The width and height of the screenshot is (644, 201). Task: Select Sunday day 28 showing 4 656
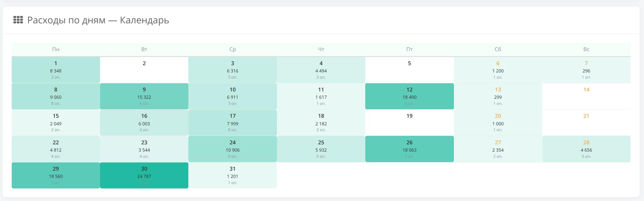586,149
